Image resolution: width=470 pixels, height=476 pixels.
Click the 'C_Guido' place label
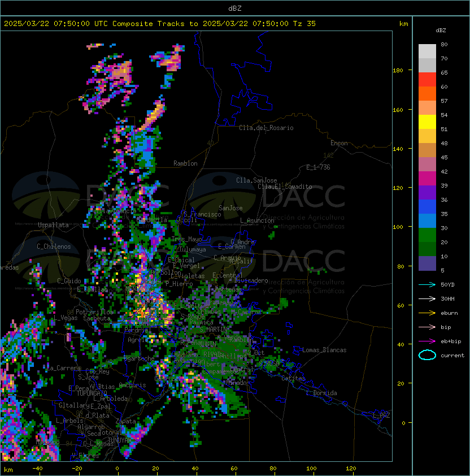tap(69, 281)
